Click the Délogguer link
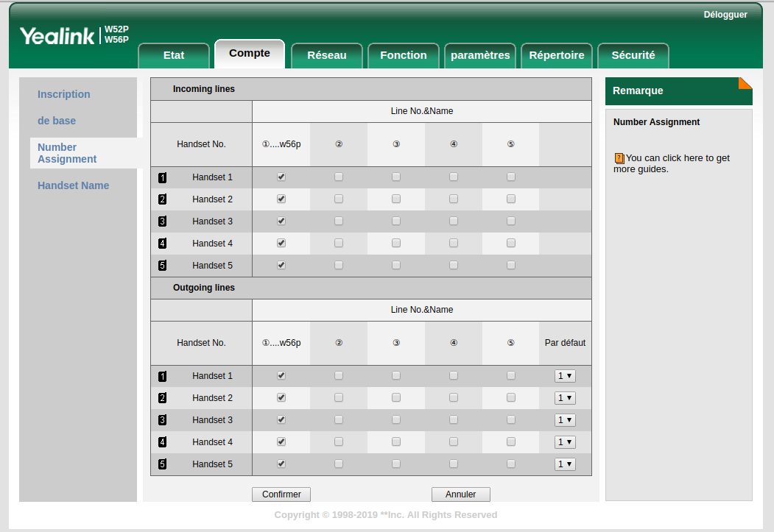774x532 pixels. (x=725, y=15)
